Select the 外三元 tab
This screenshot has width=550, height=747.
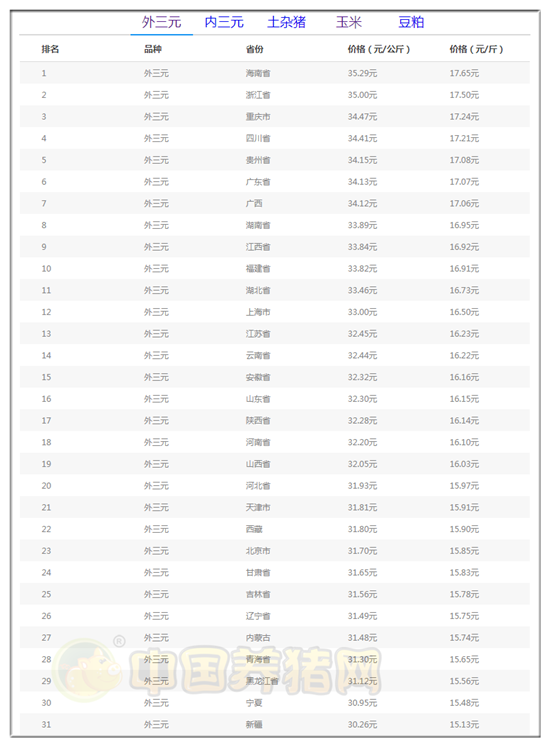click(x=162, y=22)
